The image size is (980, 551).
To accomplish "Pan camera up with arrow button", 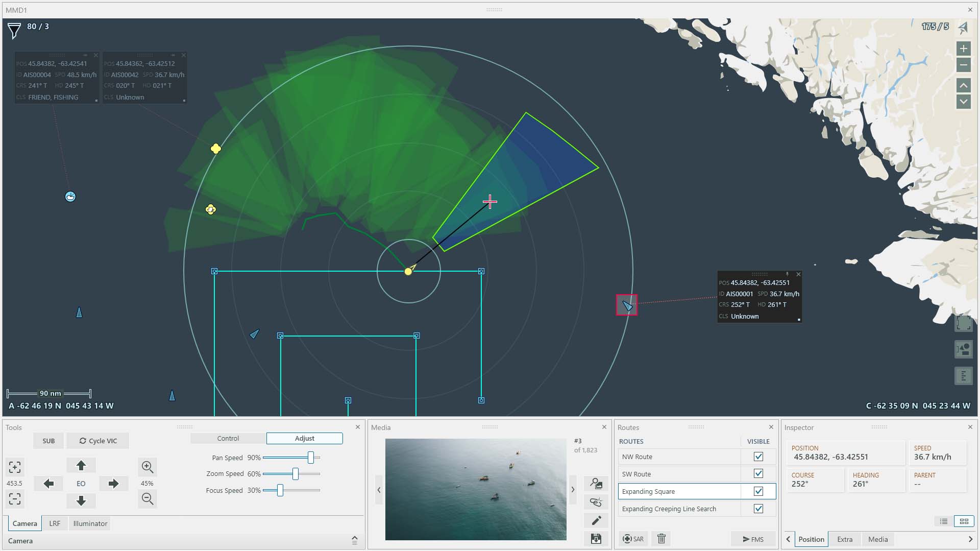I will (81, 466).
